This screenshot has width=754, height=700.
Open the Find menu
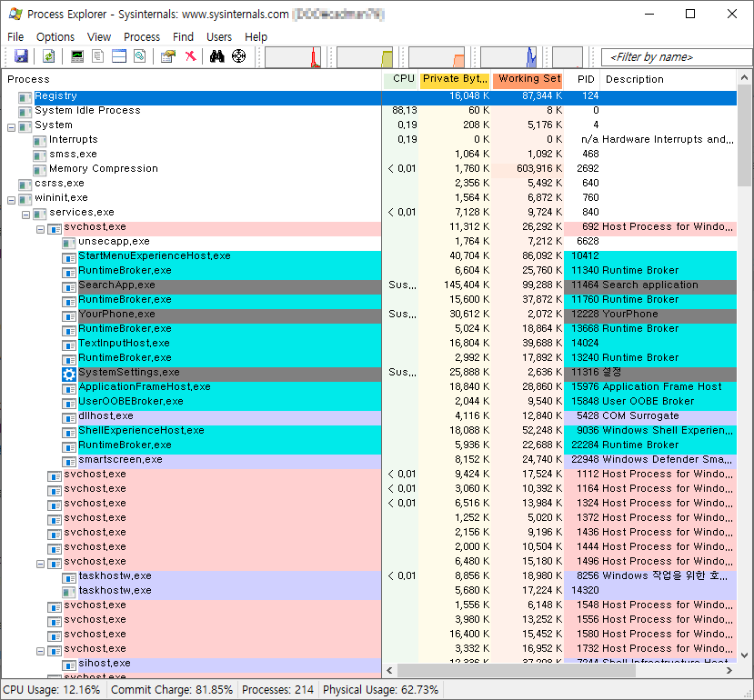(x=183, y=37)
